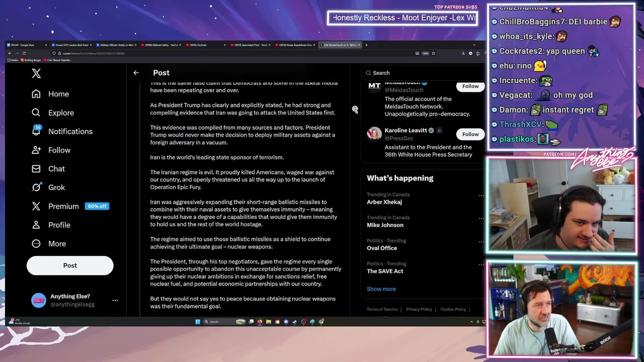
Task: Click the Post compose button
Action: click(70, 265)
